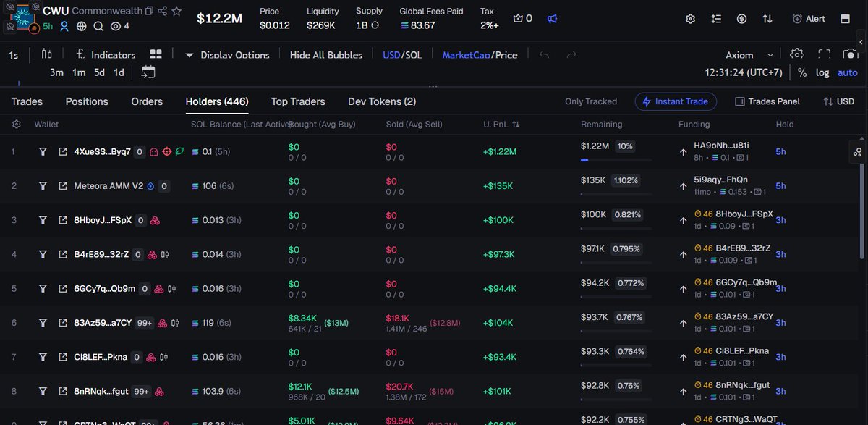This screenshot has width=868, height=425.
Task: Switch to the Positions tab
Action: tap(87, 102)
